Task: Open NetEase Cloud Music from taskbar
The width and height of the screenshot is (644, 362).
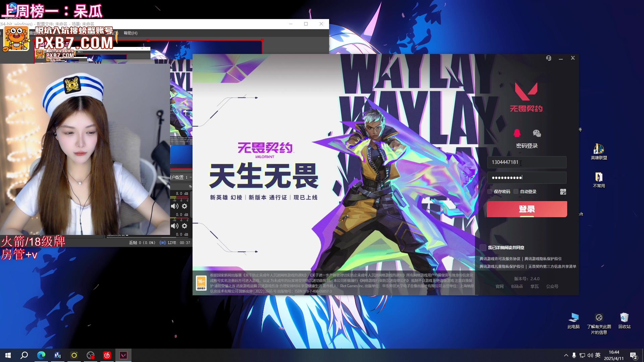Action: (x=107, y=355)
